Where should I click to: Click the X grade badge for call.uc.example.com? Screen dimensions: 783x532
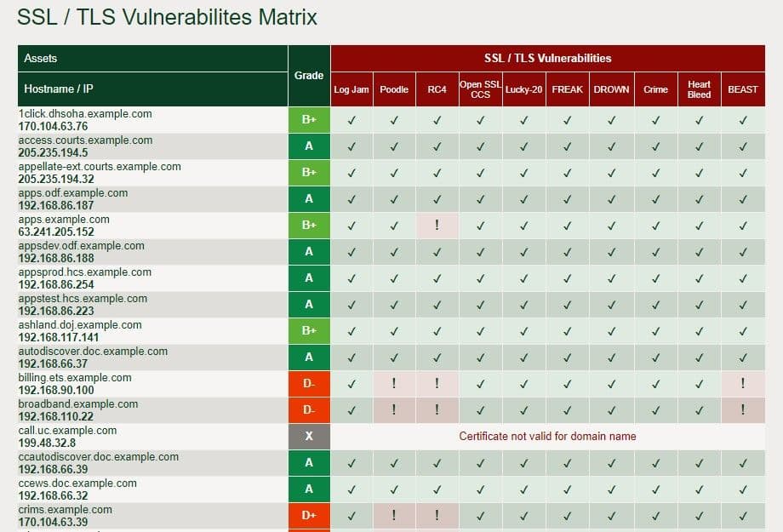tap(309, 436)
